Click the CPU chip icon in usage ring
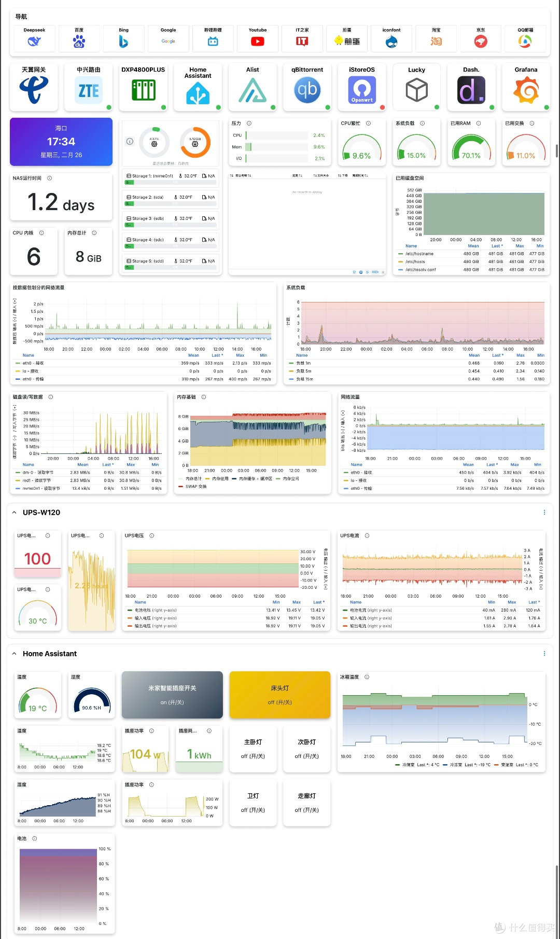Viewport: 560px width, 939px height. tap(154, 143)
